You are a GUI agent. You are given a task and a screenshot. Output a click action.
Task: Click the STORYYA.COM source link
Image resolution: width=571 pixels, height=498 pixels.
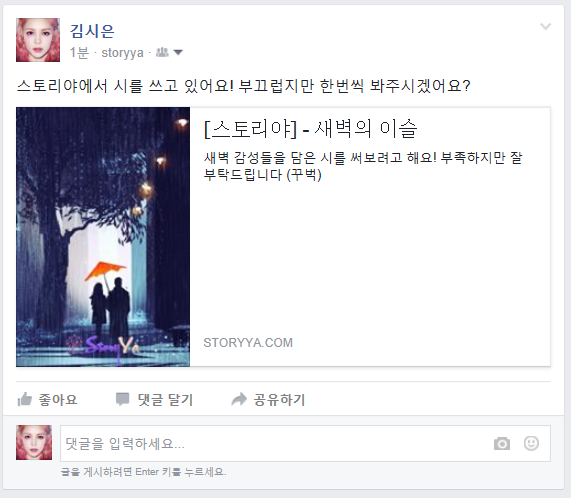point(248,343)
